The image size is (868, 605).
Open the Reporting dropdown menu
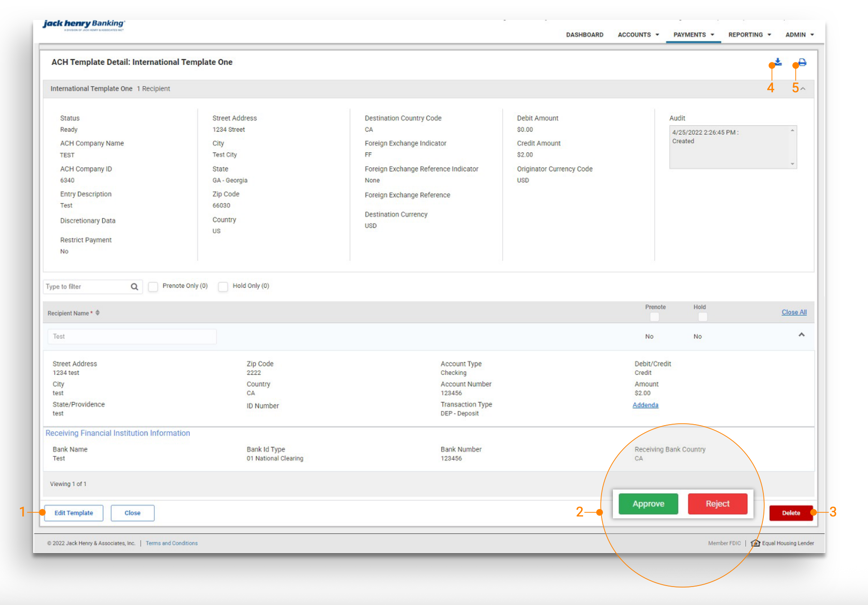coord(749,35)
